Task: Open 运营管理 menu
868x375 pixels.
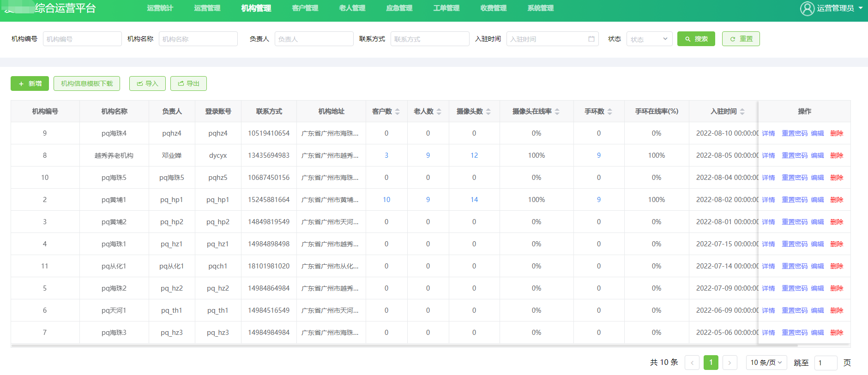Action: coord(207,8)
